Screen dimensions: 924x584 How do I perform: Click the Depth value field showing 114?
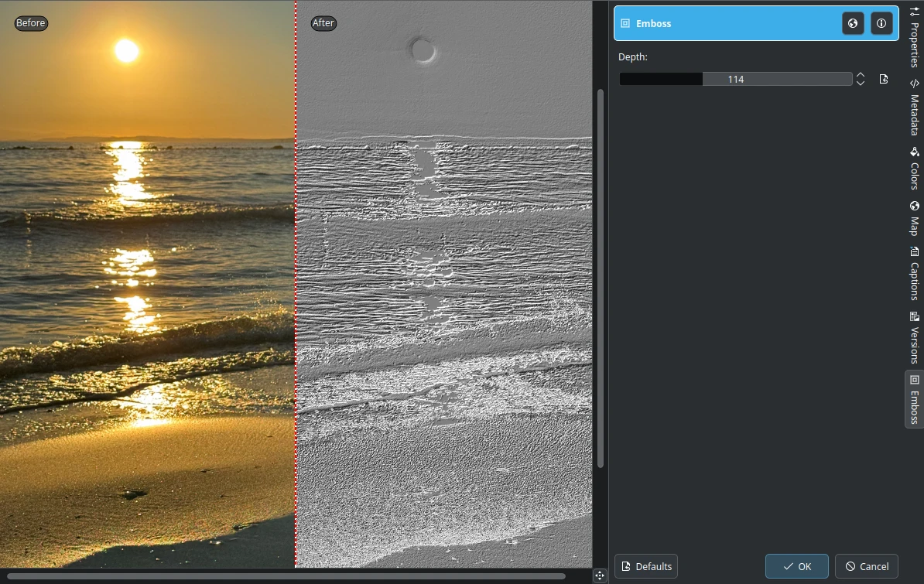click(735, 78)
